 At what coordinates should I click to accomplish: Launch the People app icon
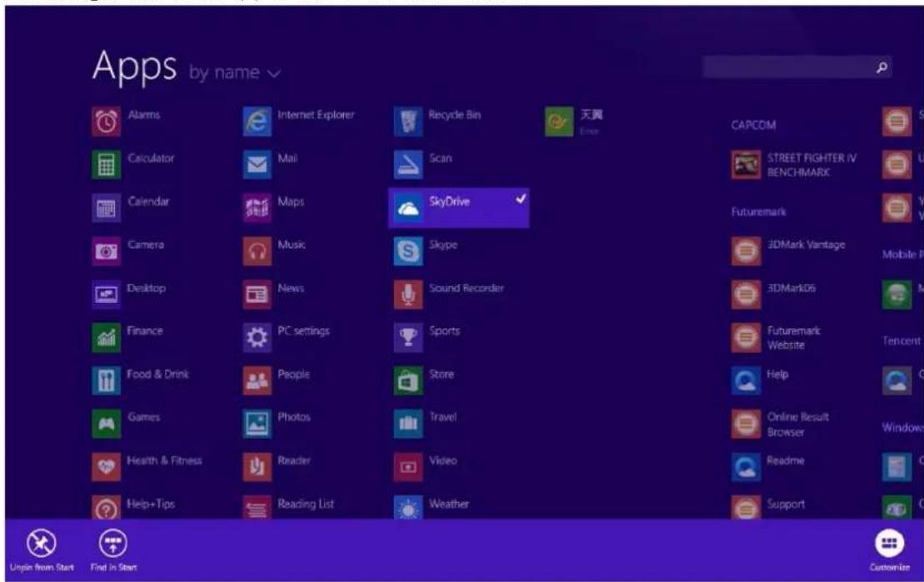pos(257,381)
